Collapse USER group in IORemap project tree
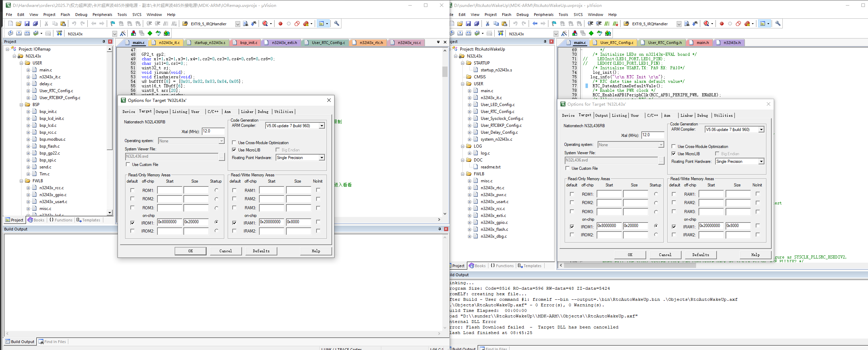The width and height of the screenshot is (868, 350). click(21, 63)
